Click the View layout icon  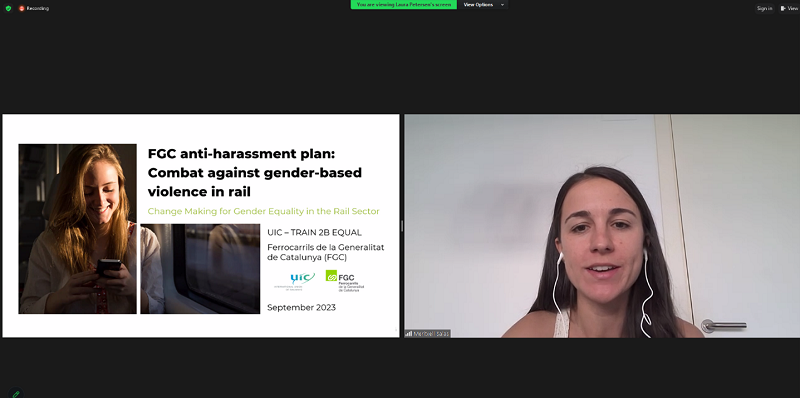point(783,8)
